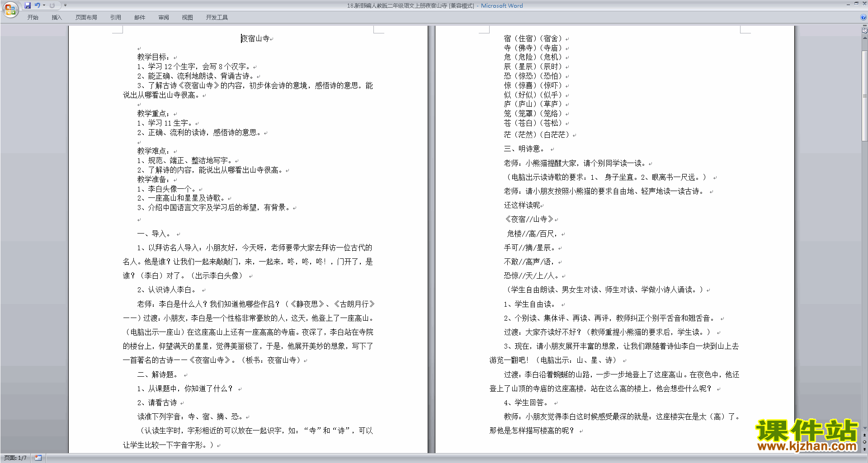868x463 pixels.
Task: Click the 三、明诗意。 heading on page two
Action: pyautogui.click(x=525, y=149)
